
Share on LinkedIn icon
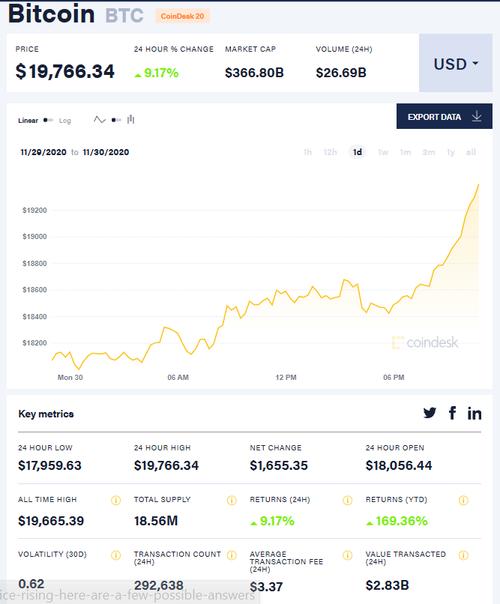tap(475, 413)
